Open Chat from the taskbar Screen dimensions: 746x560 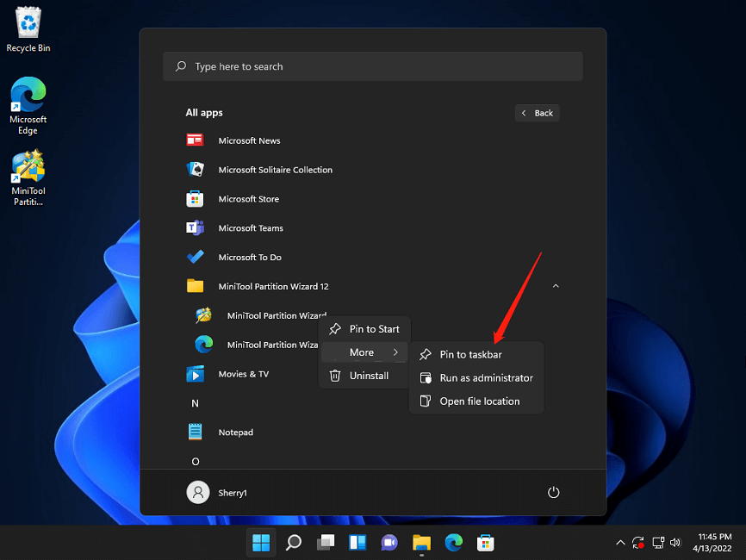point(389,543)
